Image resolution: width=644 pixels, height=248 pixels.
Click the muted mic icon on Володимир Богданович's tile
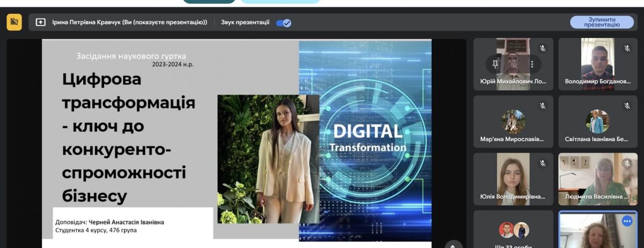click(627, 48)
